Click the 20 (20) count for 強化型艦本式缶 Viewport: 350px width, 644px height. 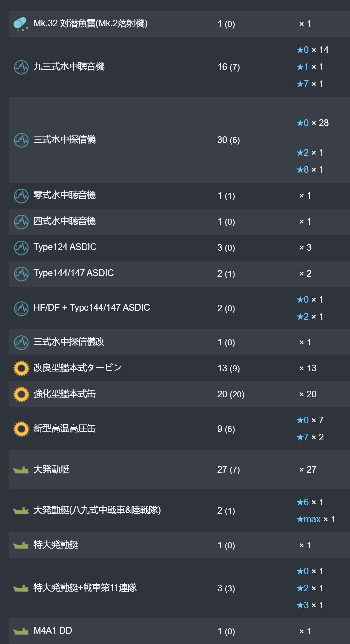pyautogui.click(x=231, y=394)
